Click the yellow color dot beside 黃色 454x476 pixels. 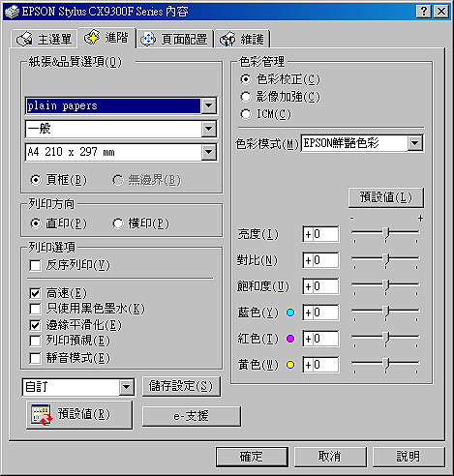click(290, 365)
